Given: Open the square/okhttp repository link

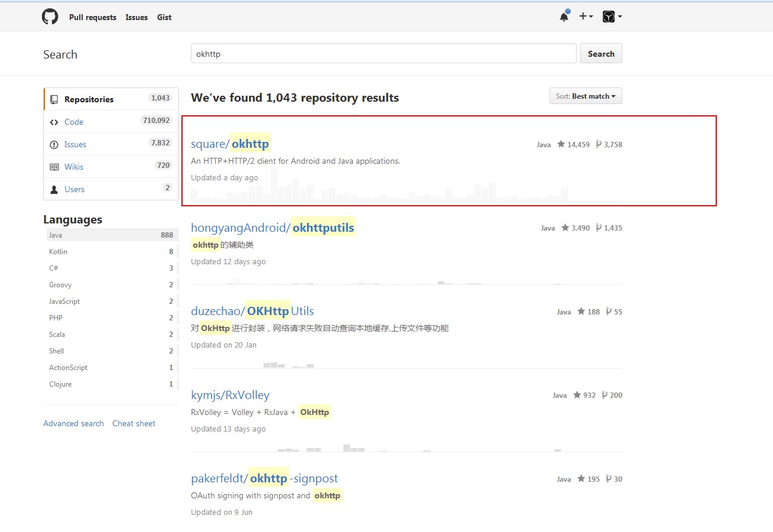Looking at the screenshot, I should [x=230, y=144].
